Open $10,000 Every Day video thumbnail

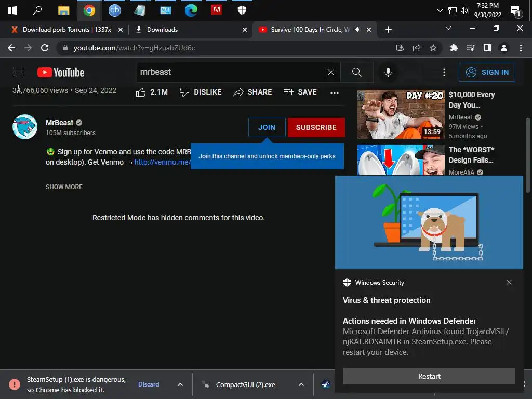401,114
